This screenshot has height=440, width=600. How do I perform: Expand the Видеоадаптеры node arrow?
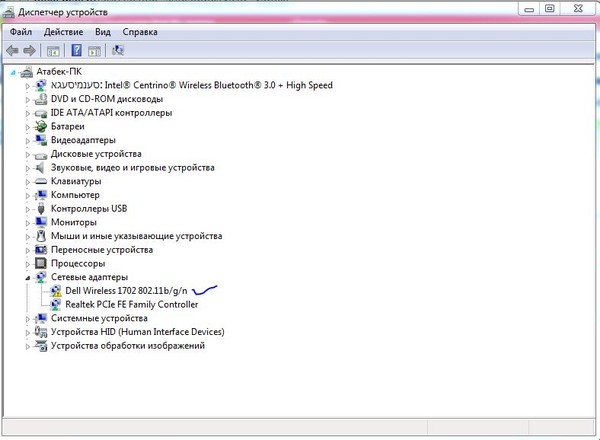27,141
